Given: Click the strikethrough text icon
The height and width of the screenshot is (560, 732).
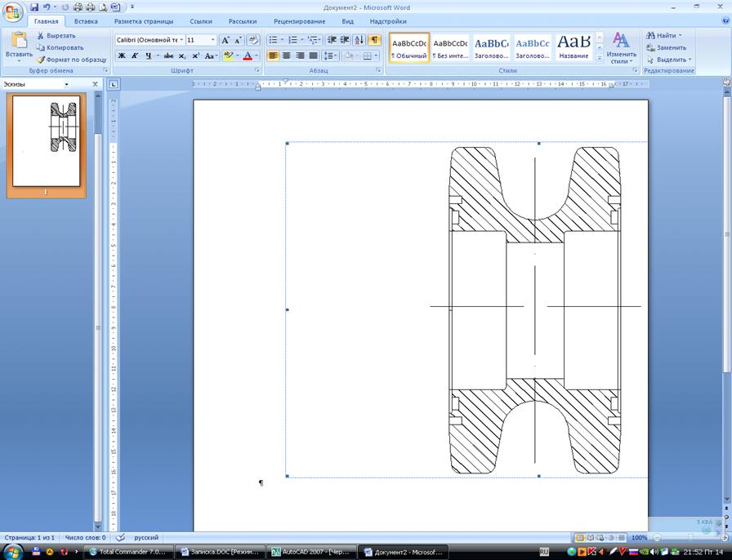Looking at the screenshot, I should click(168, 56).
